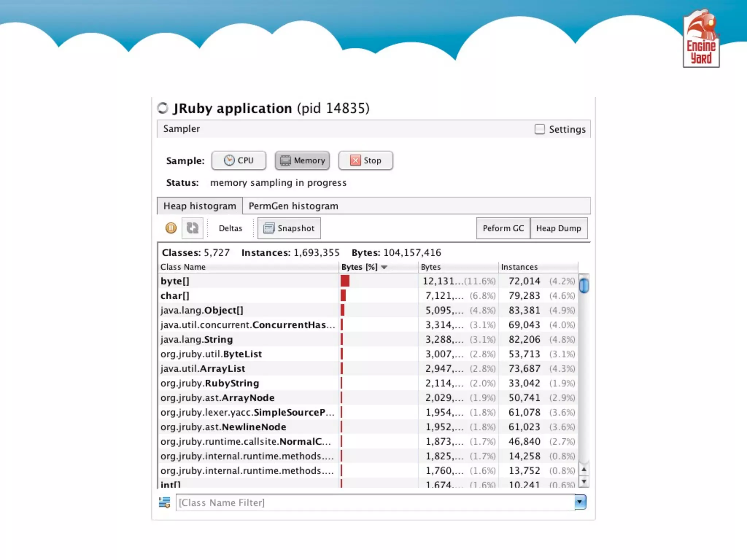
Task: Click the refresh results arrows icon
Action: (x=192, y=228)
